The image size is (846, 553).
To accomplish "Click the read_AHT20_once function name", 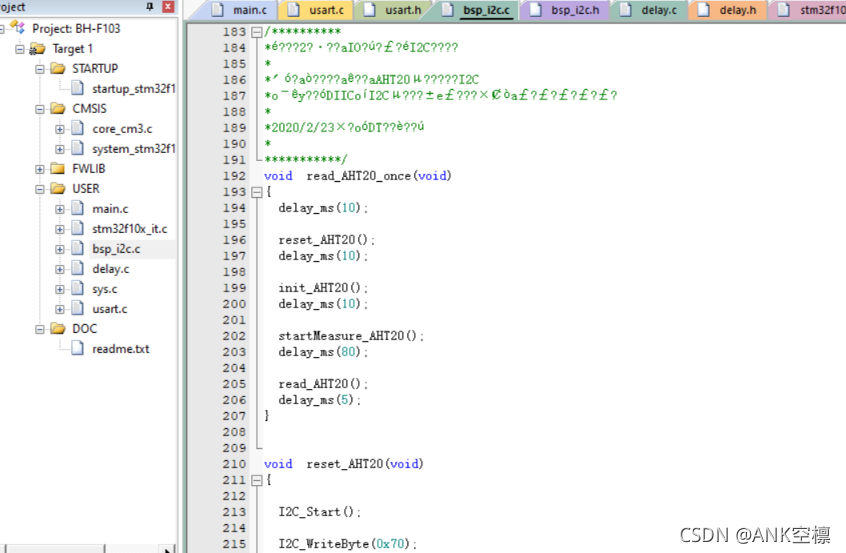I will 359,176.
